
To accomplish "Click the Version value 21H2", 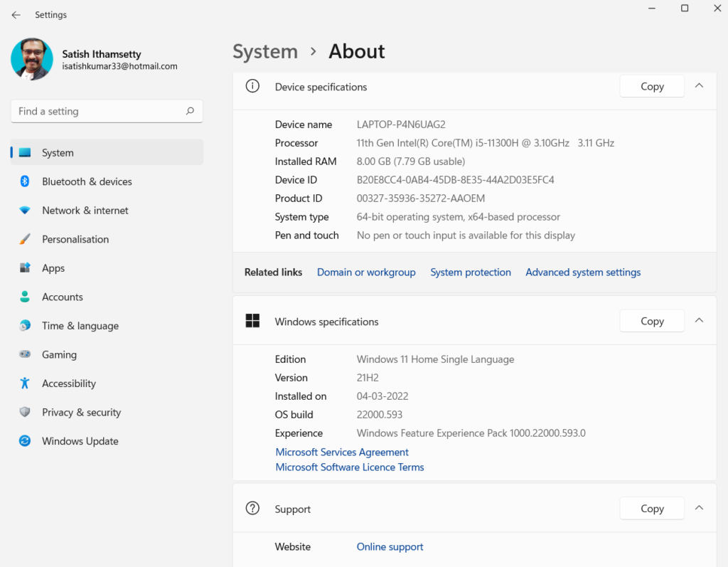I will pyautogui.click(x=368, y=378).
